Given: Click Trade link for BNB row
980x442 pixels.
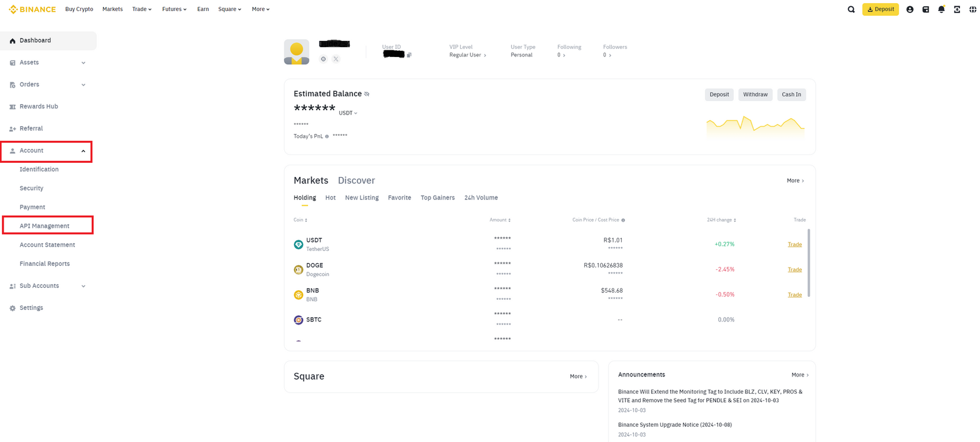Looking at the screenshot, I should pyautogui.click(x=794, y=294).
